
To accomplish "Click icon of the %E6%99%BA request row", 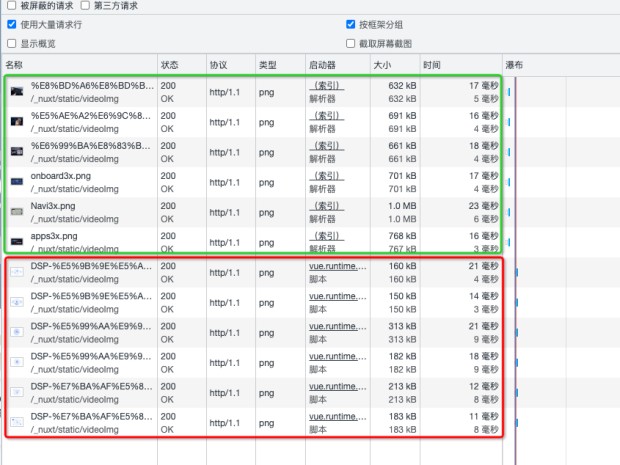I will [17, 151].
